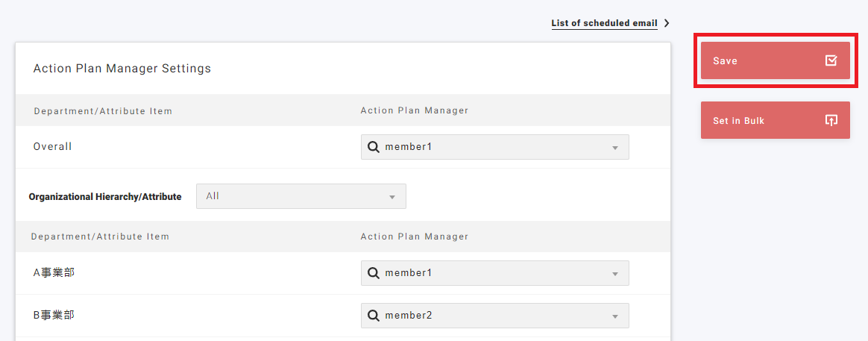
Task: Click the search icon in the A事業部 manager field
Action: point(374,273)
